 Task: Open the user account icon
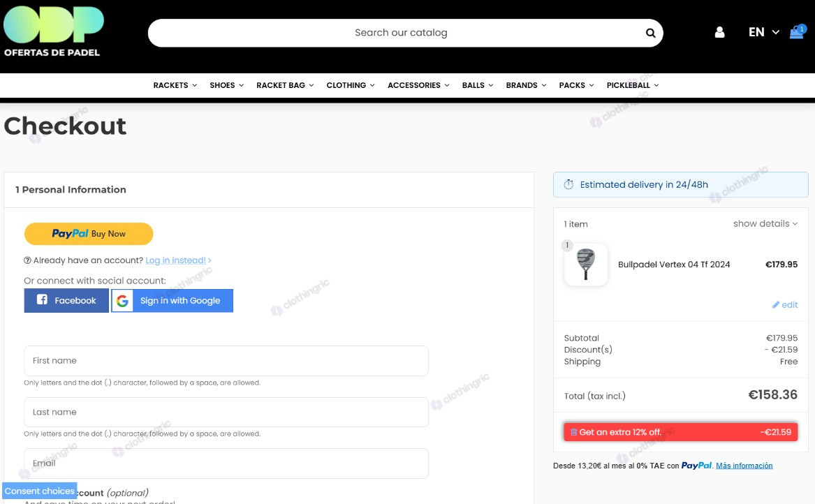719,32
